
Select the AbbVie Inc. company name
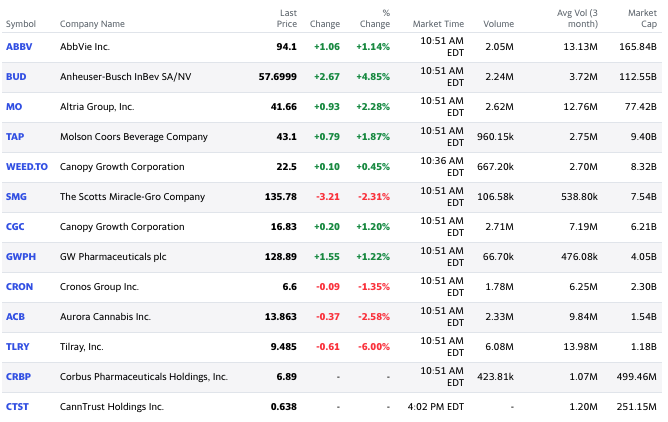click(85, 47)
